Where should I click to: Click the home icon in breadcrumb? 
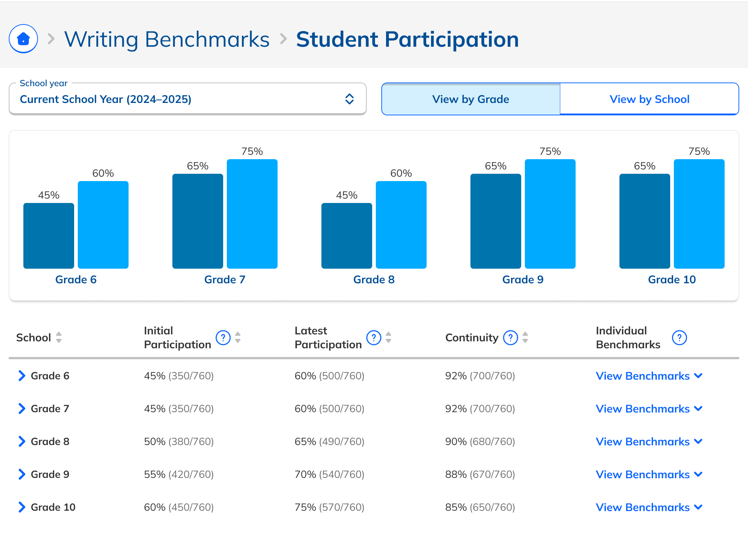pyautogui.click(x=23, y=39)
